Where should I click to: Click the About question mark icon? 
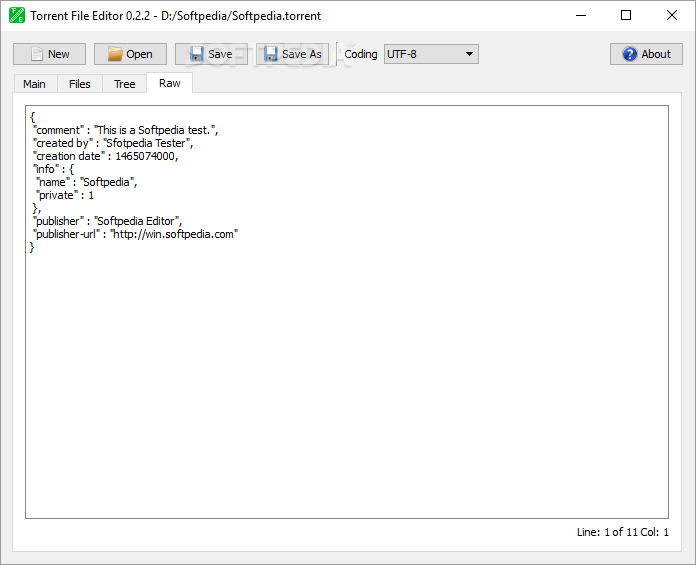pyautogui.click(x=629, y=54)
